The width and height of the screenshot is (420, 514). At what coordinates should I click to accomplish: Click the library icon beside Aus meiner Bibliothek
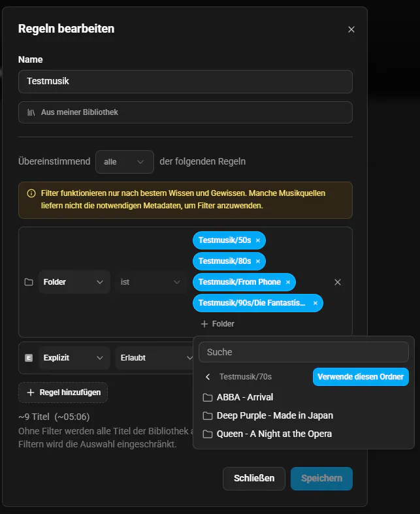click(x=31, y=112)
